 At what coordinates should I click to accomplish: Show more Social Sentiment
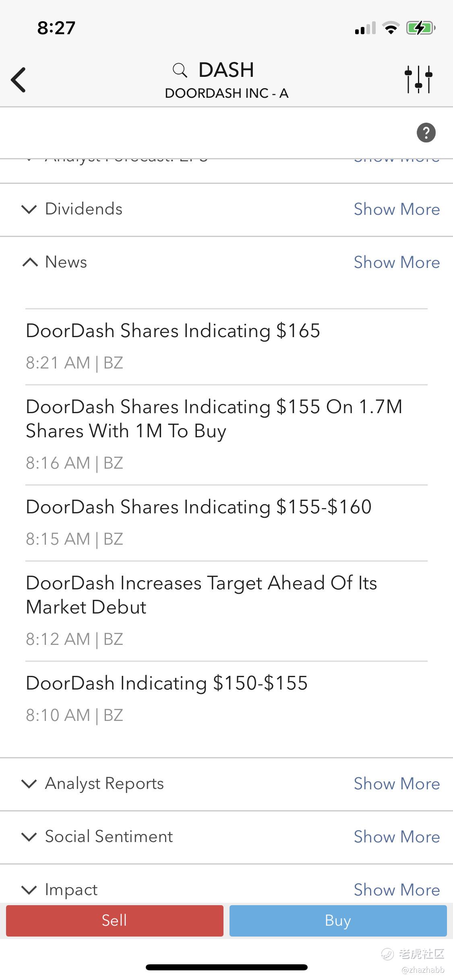[397, 837]
